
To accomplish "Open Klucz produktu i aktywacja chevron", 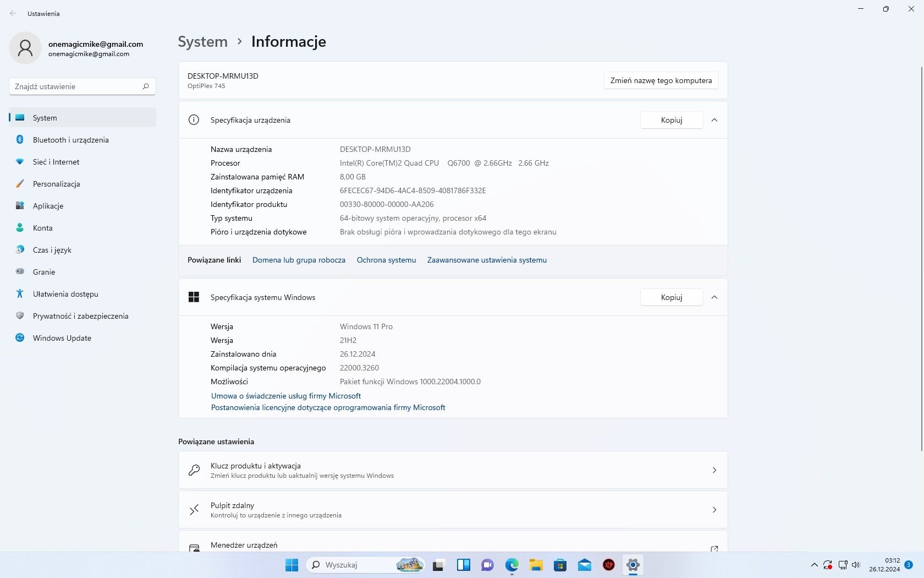I will (x=714, y=470).
